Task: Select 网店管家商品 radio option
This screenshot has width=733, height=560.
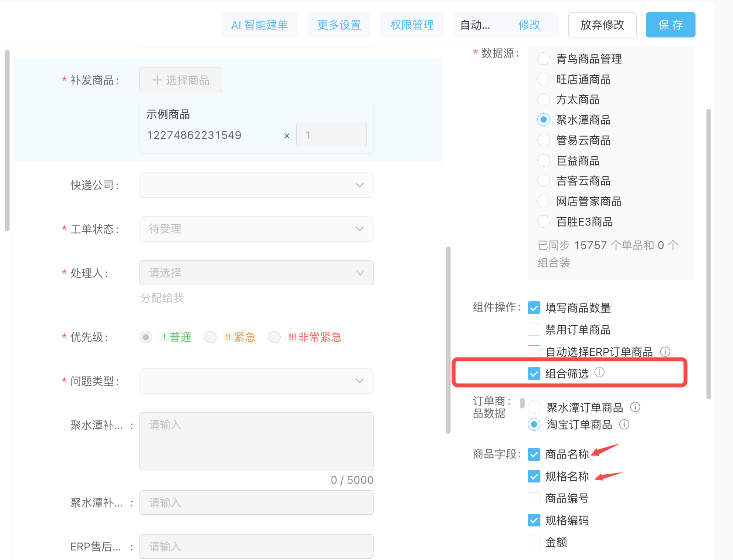Action: [543, 201]
